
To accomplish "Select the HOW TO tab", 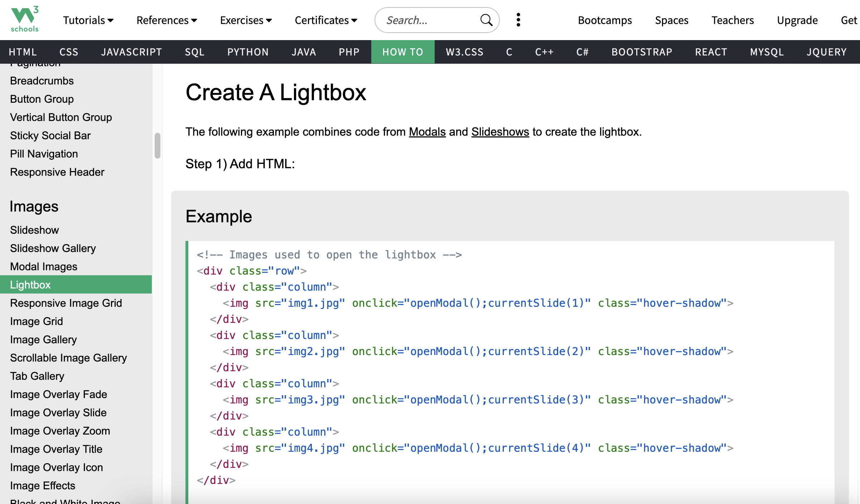I will click(403, 52).
